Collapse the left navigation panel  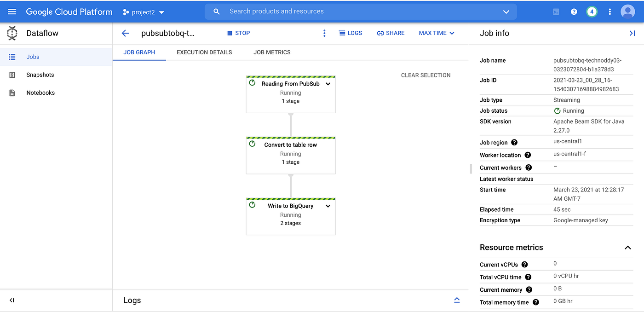pyautogui.click(x=12, y=300)
